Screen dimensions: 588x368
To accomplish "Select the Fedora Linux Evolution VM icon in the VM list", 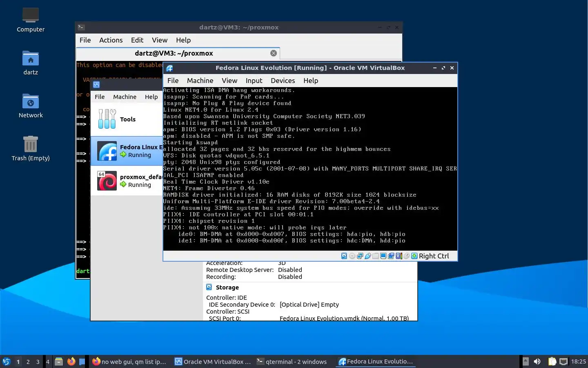I will pos(107,151).
